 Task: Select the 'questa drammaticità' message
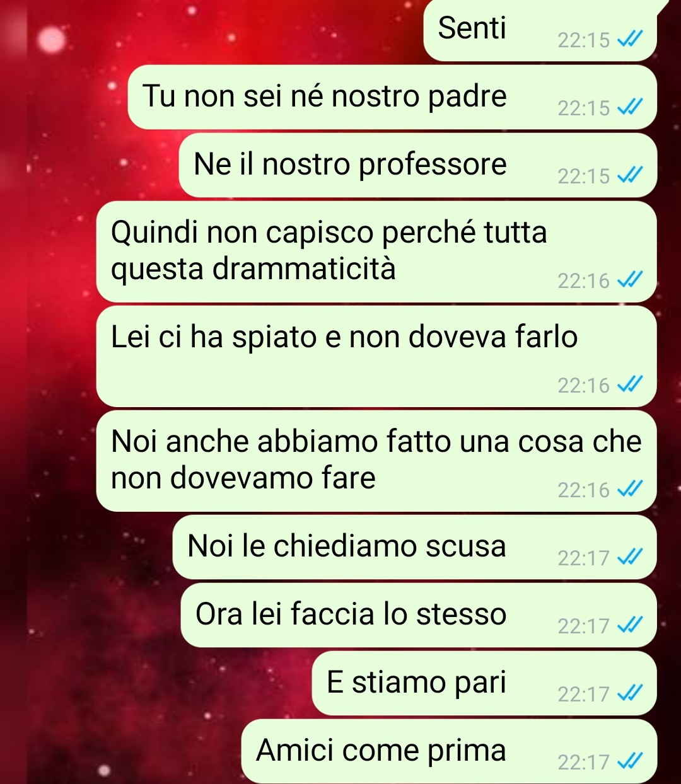point(376,252)
